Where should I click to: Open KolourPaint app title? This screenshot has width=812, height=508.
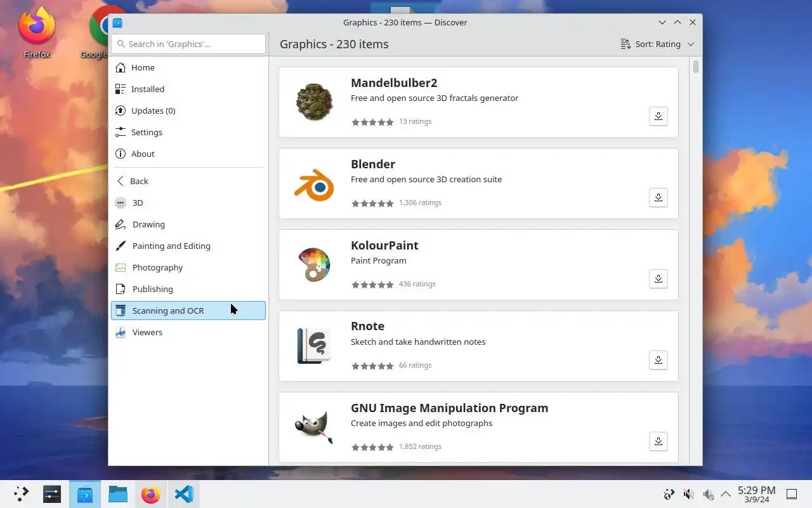pyautogui.click(x=384, y=245)
